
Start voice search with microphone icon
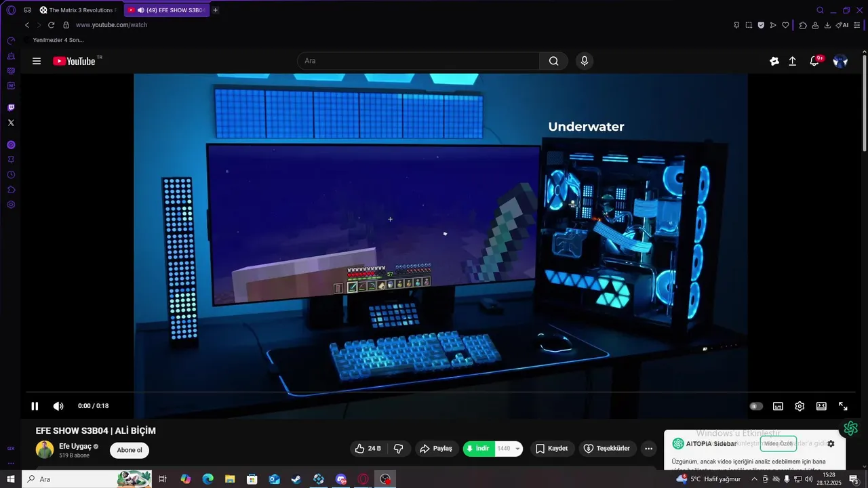(x=585, y=61)
